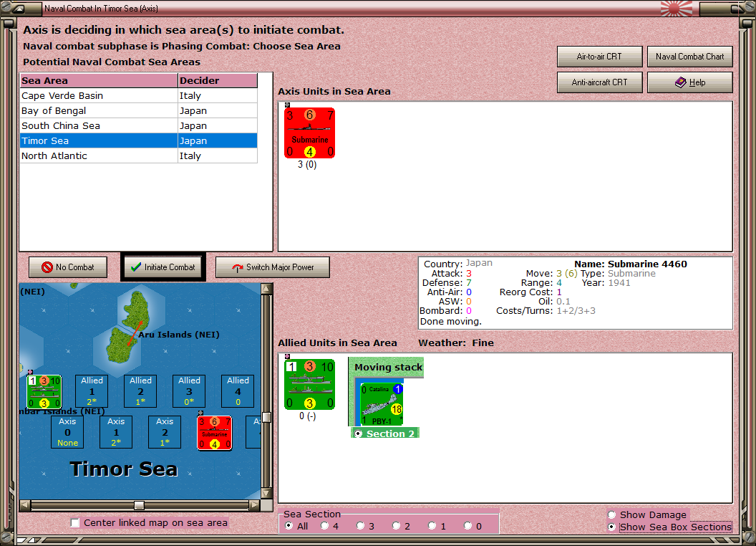Click the Initiate Combat button

(x=163, y=267)
